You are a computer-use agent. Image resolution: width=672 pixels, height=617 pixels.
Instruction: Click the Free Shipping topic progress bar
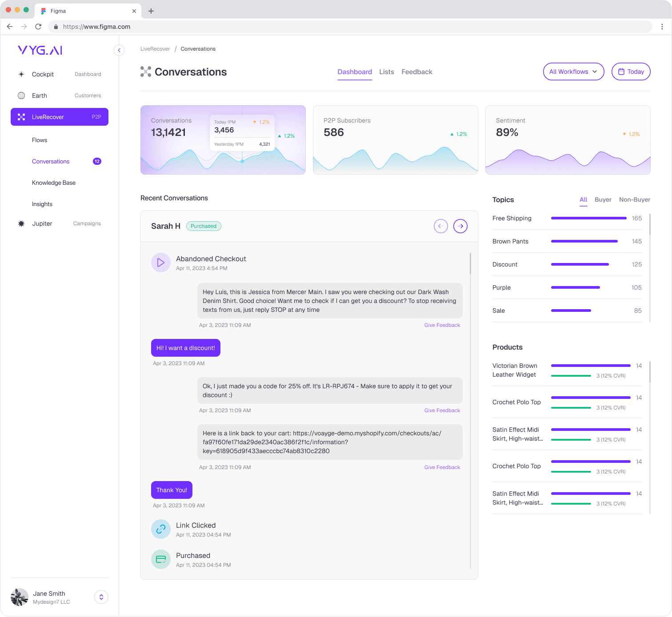(588, 218)
